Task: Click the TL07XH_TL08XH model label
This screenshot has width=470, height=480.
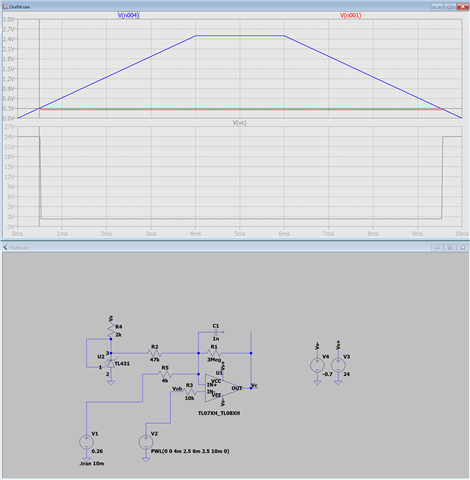Action: (219, 413)
